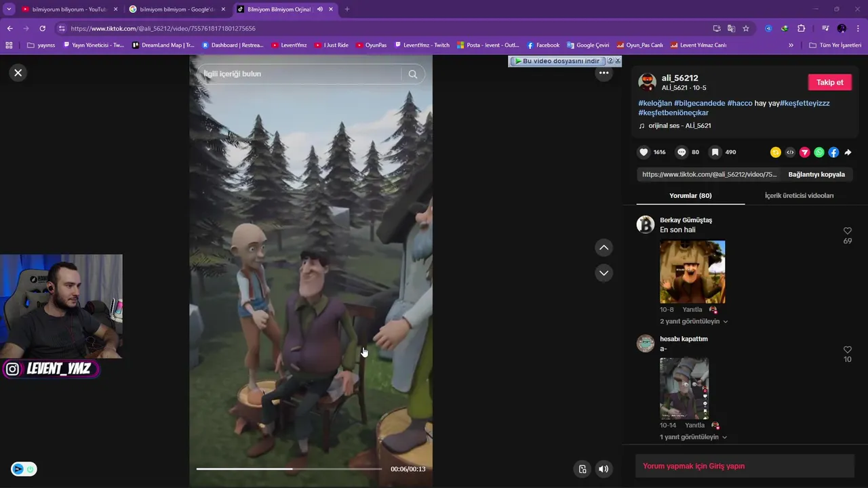Click search magnifier in video search bar
The width and height of the screenshot is (868, 488).
coord(413,74)
